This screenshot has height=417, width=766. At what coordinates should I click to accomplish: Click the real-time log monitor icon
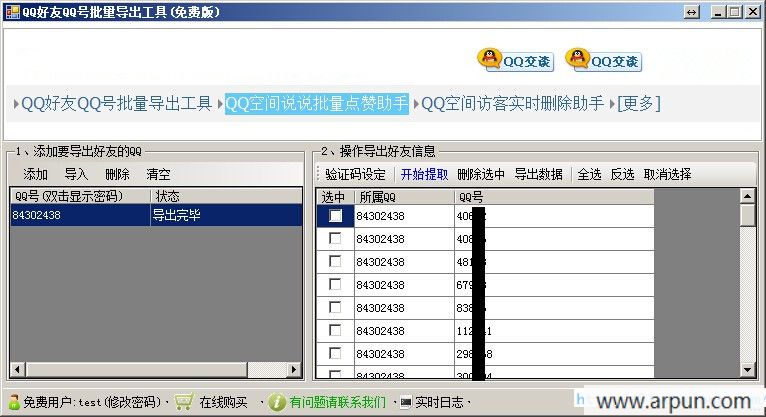point(406,402)
